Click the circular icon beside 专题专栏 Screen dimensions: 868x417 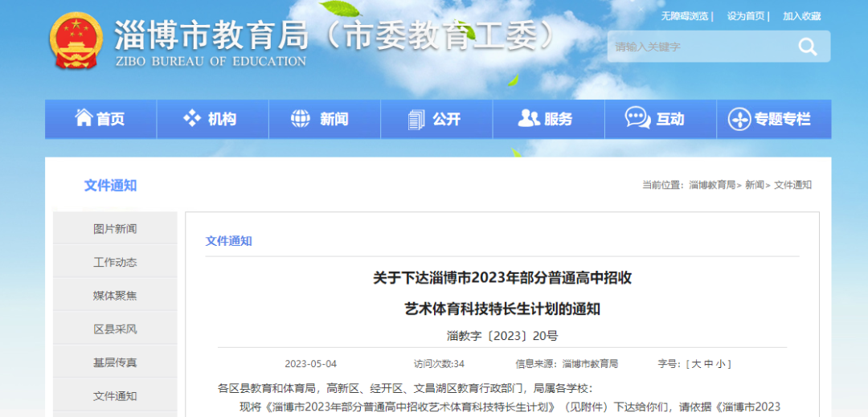(739, 120)
